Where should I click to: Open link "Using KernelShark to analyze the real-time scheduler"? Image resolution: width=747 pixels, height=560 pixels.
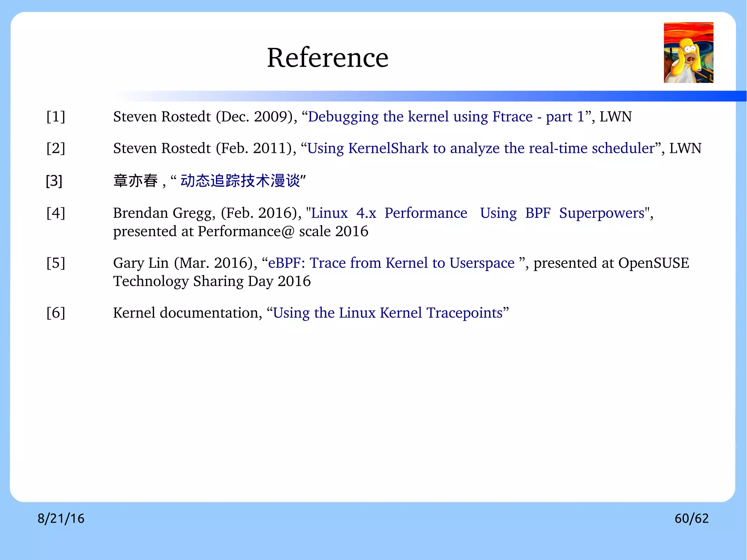[x=481, y=148]
